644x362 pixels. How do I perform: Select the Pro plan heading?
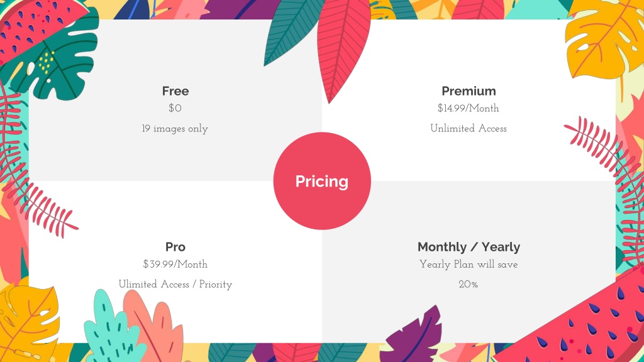coord(175,246)
